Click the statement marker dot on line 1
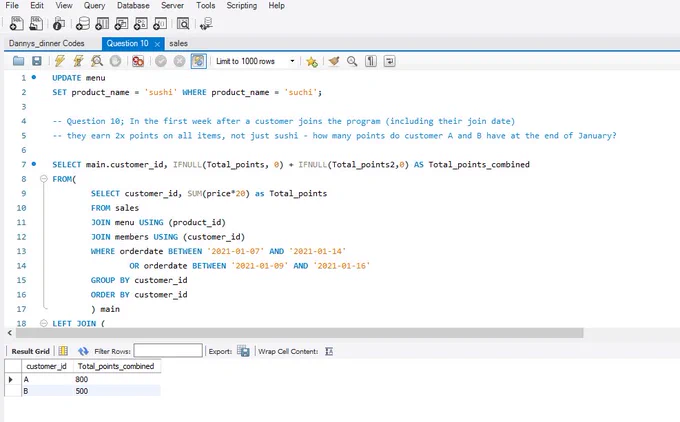This screenshot has height=422, width=680. [x=34, y=77]
